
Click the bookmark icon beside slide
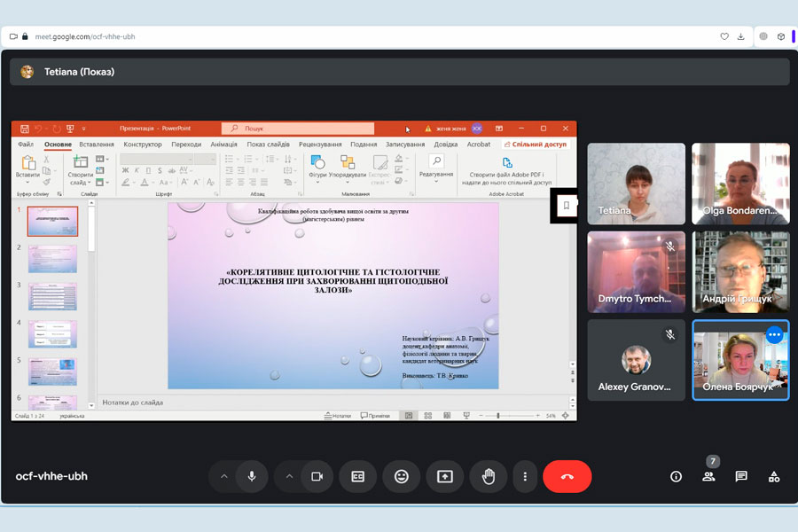[x=566, y=206]
